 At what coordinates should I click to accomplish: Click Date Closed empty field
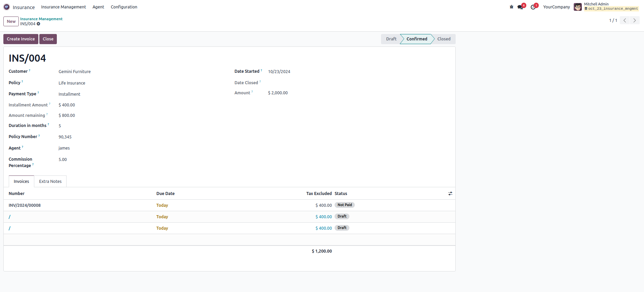pyautogui.click(x=359, y=83)
